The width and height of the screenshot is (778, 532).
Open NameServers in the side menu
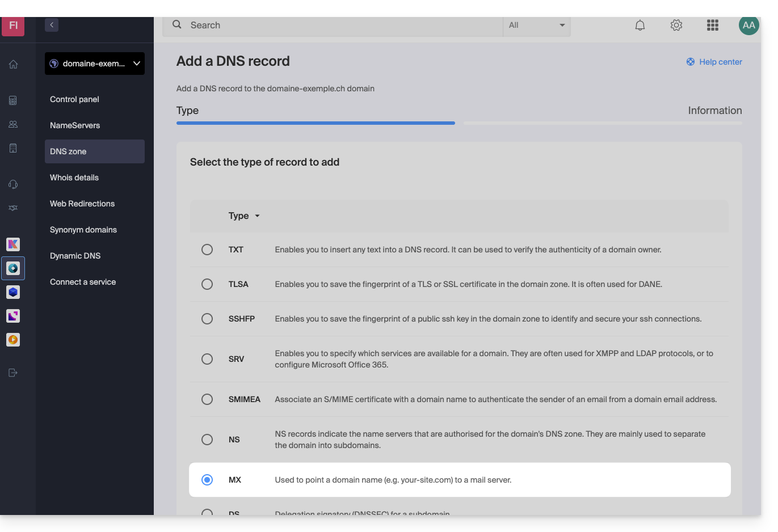click(75, 125)
